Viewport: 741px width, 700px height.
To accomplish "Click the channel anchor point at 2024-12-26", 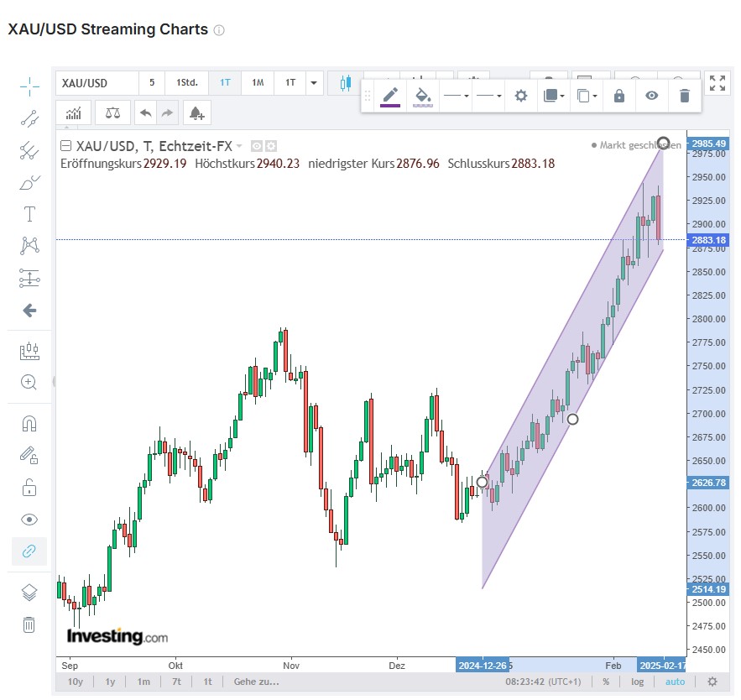I will [482, 482].
